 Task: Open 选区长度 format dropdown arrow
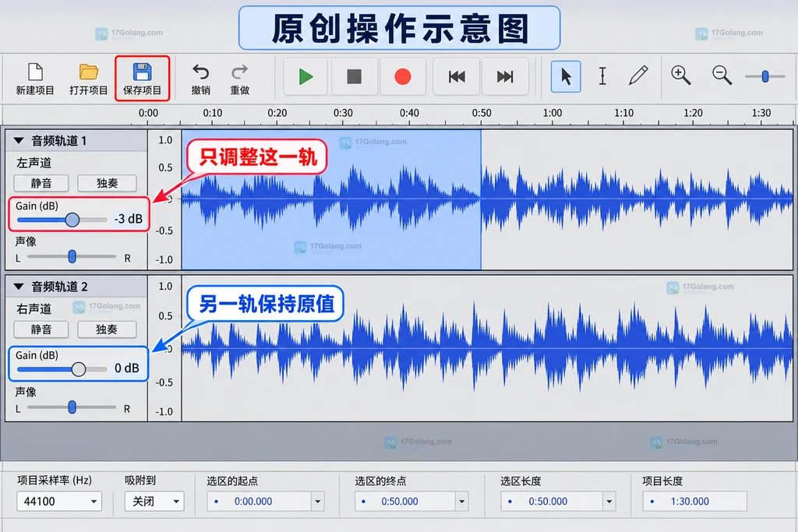(x=609, y=502)
